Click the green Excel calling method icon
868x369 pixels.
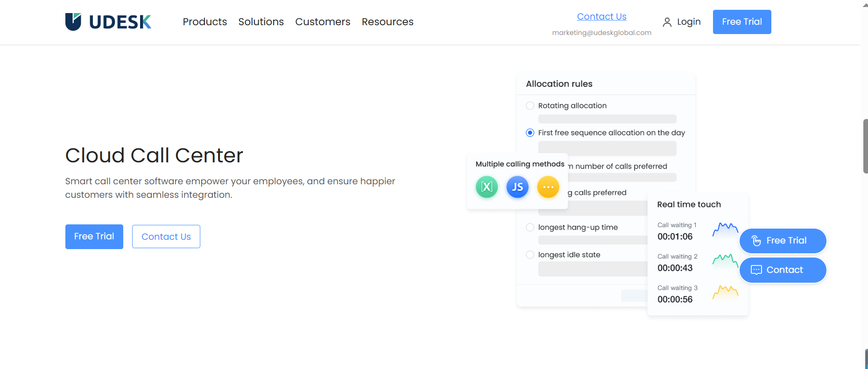pyautogui.click(x=487, y=187)
